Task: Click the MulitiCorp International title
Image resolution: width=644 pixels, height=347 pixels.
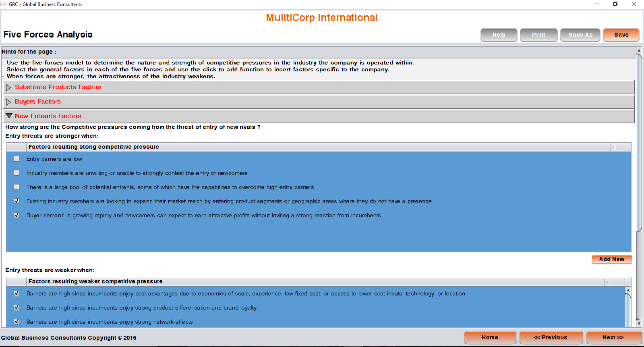Action: pyautogui.click(x=321, y=18)
